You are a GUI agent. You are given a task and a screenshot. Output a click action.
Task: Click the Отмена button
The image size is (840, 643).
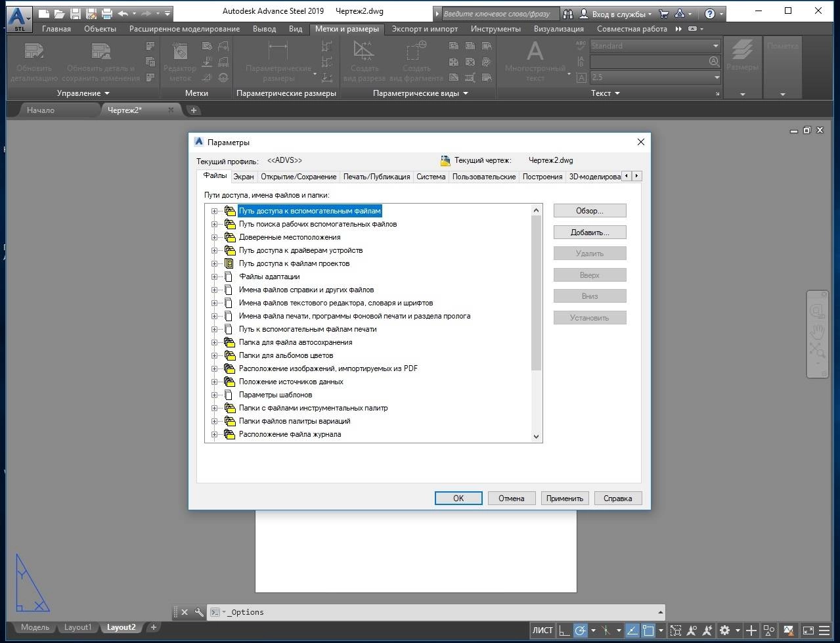click(512, 499)
